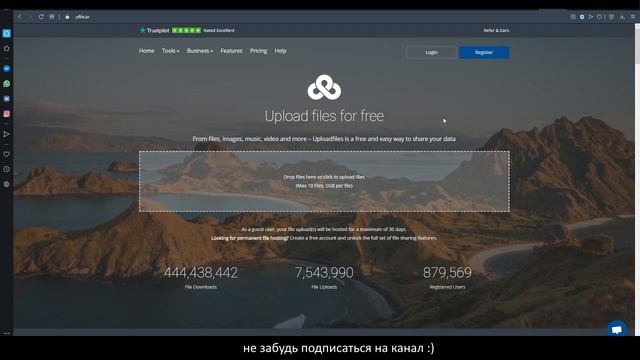The image size is (640, 360).
Task: Open the Refer & Earn link
Action: 496,30
